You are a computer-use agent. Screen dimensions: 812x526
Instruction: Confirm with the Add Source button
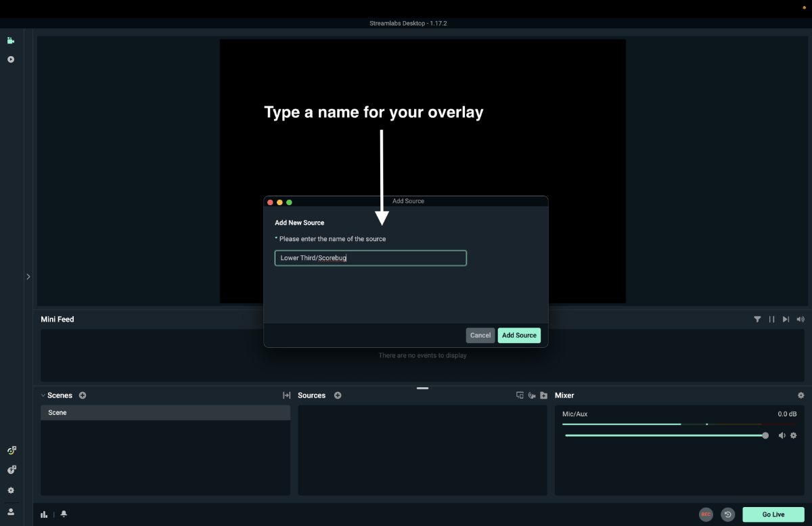pyautogui.click(x=519, y=335)
